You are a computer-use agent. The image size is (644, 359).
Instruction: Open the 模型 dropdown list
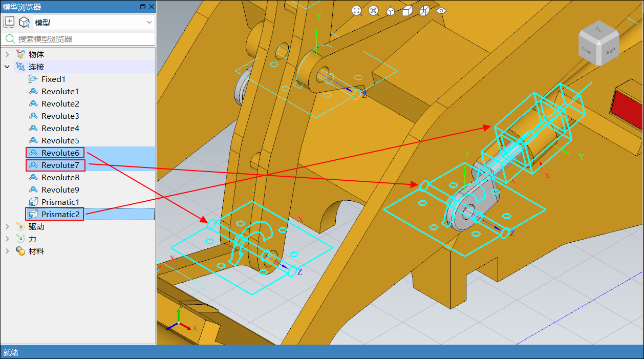coord(149,22)
